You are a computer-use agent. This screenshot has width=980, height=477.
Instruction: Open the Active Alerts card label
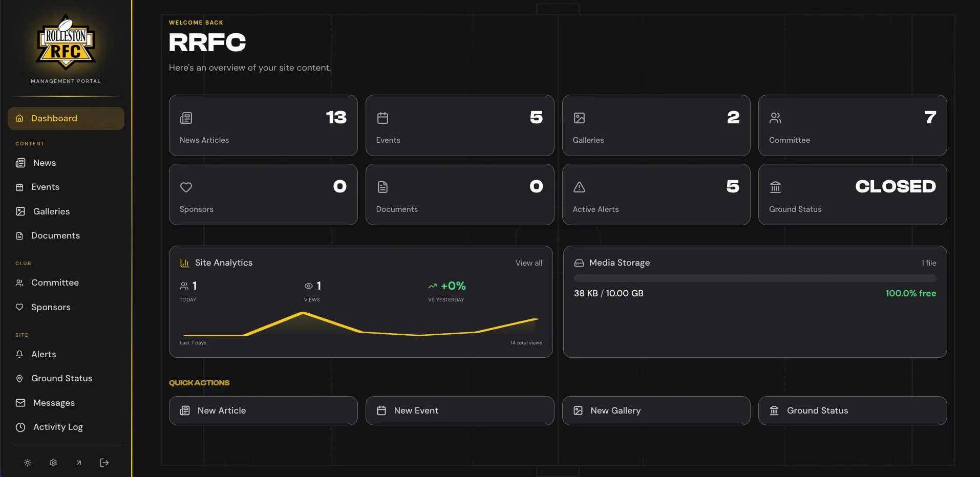click(595, 209)
